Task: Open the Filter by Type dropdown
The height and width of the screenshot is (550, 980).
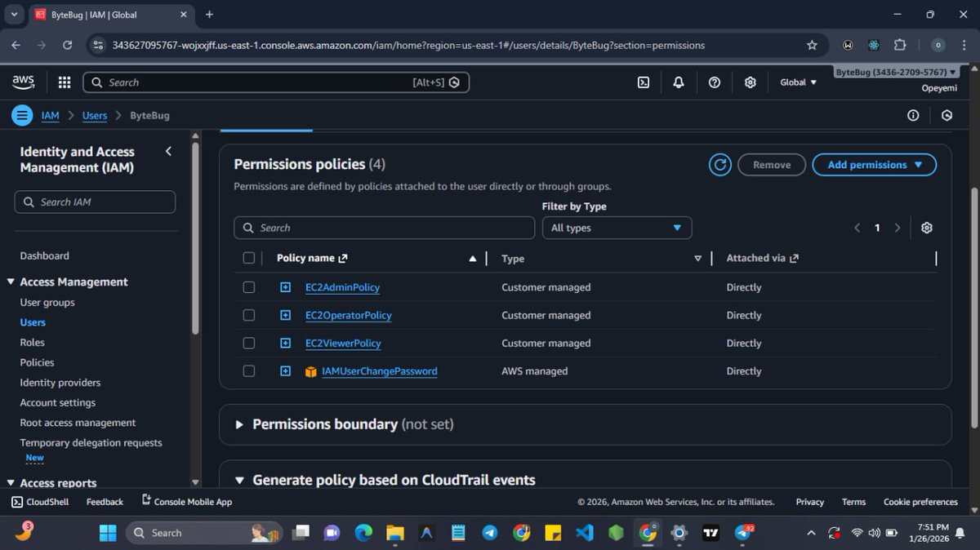Action: point(617,228)
